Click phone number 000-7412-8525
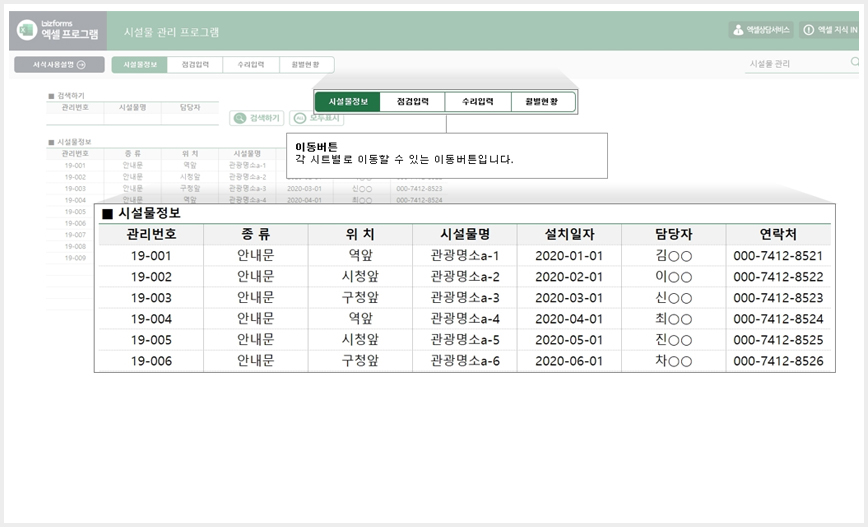The width and height of the screenshot is (868, 527). (x=778, y=340)
